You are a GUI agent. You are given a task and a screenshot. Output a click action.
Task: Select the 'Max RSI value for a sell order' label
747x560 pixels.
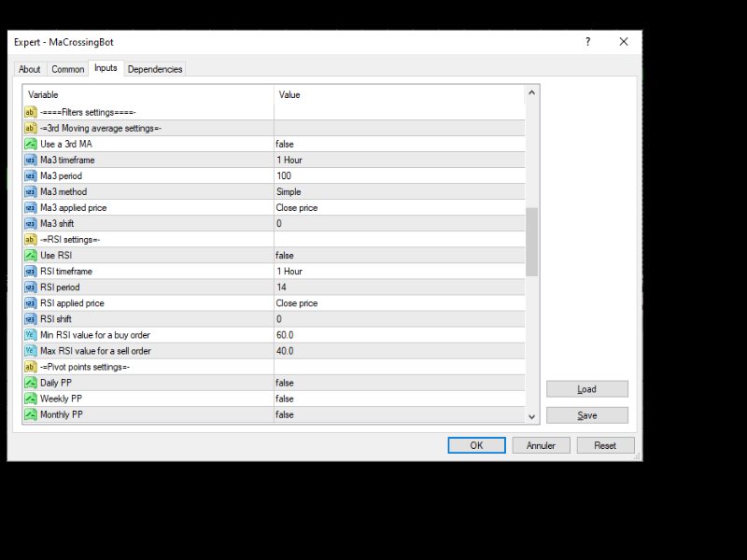[x=95, y=351]
